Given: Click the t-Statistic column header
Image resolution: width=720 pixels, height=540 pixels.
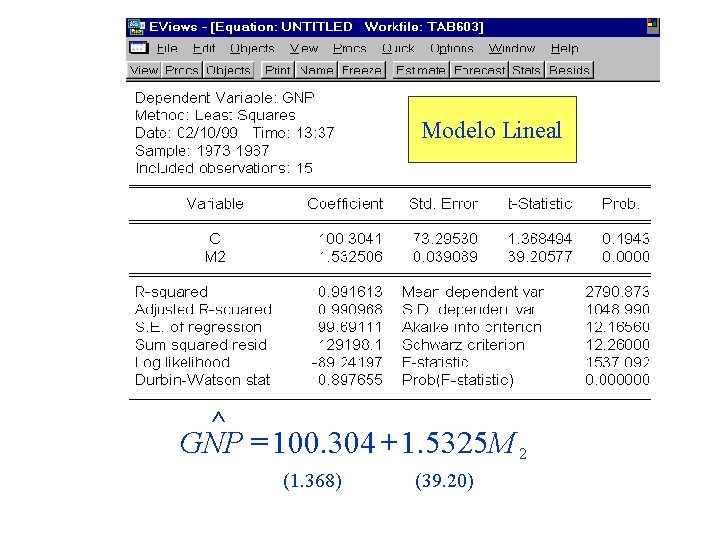Looking at the screenshot, I should tap(540, 203).
